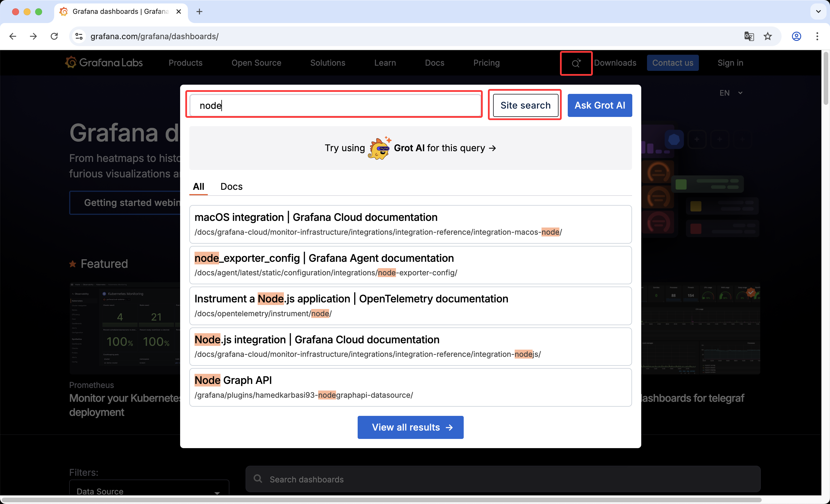Click the Grot mascot icon
Screen dimensions: 830x504
click(379, 148)
